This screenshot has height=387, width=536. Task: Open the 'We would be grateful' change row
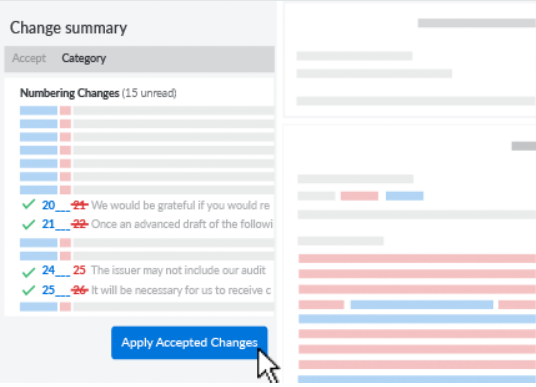click(147, 205)
